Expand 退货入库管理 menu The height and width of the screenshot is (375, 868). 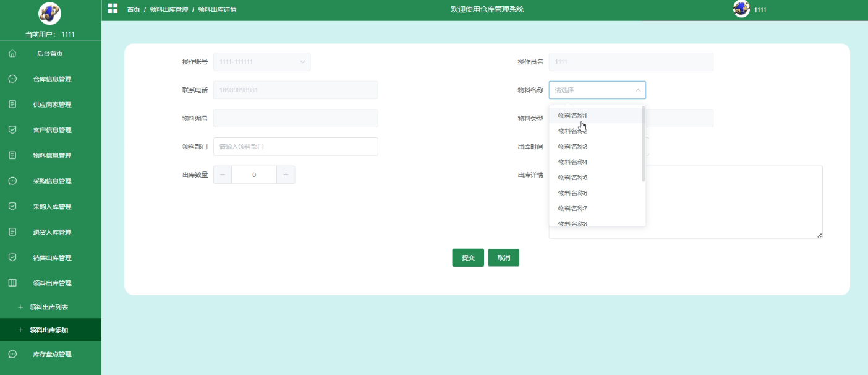click(51, 232)
